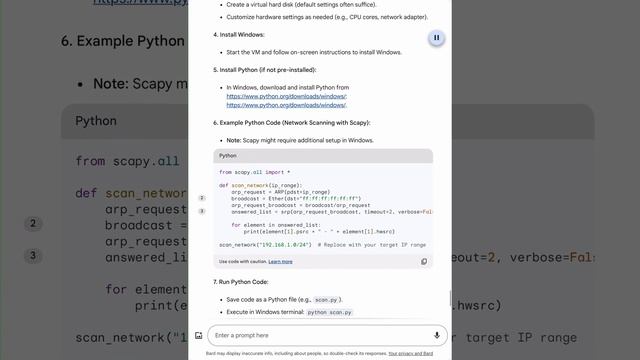The height and width of the screenshot is (360, 640).
Task: Focus the 'Enter a prompt here' field
Action: click(327, 336)
